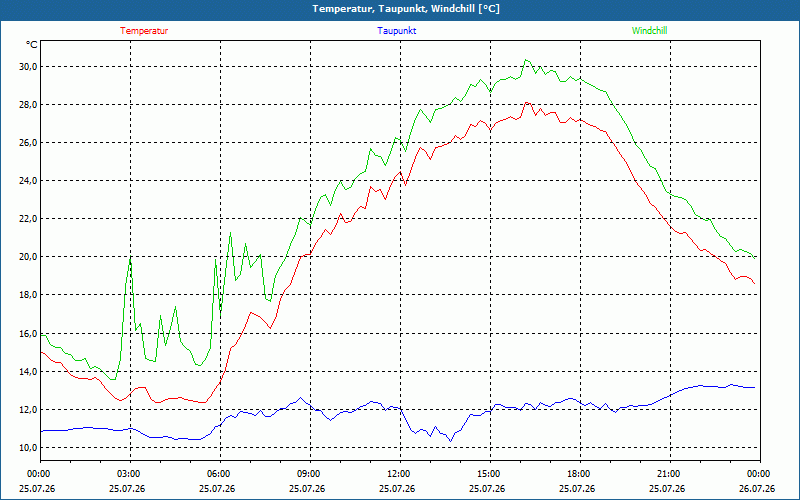The width and height of the screenshot is (800, 500).
Task: Click the '28,0' y-axis value
Action: pos(29,105)
